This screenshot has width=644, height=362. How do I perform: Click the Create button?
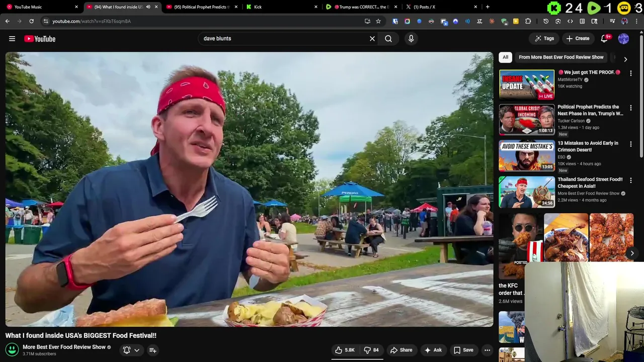[x=578, y=39]
